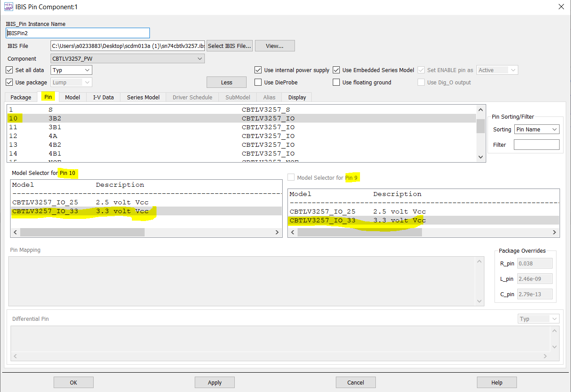The image size is (571, 392).
Task: Click the R_pin override field
Action: click(535, 263)
